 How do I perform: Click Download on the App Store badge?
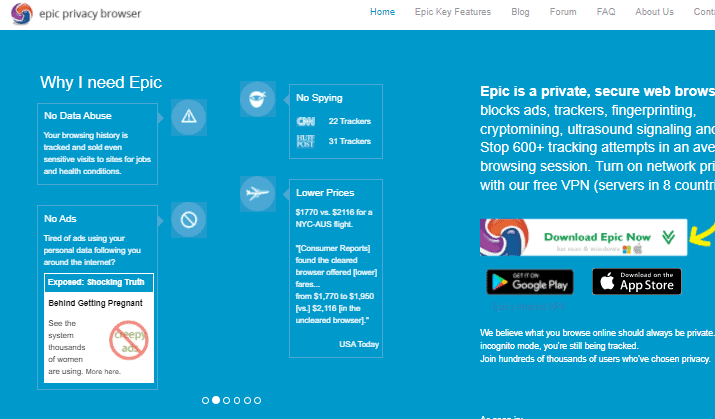pyautogui.click(x=637, y=282)
